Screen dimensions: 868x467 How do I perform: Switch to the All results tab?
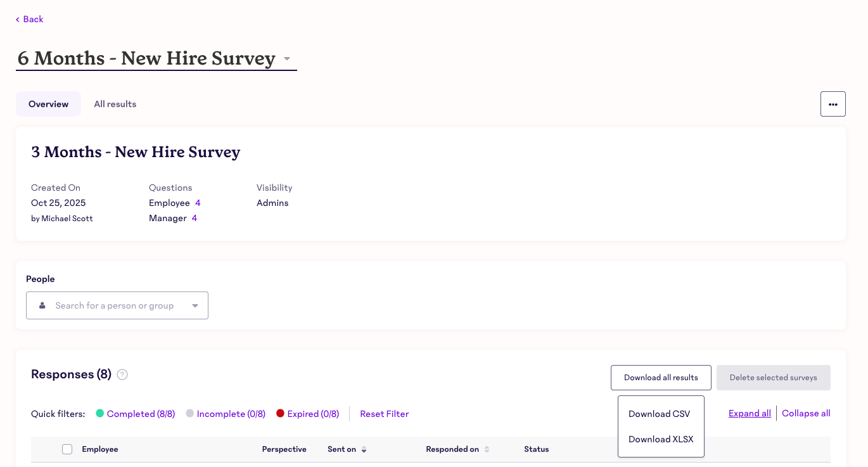115,104
